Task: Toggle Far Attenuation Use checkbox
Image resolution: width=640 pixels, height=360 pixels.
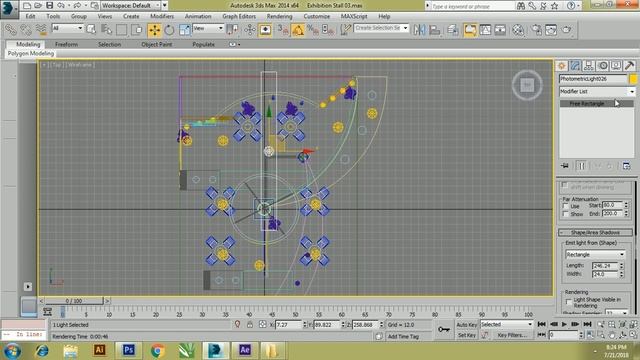Action: coord(566,206)
